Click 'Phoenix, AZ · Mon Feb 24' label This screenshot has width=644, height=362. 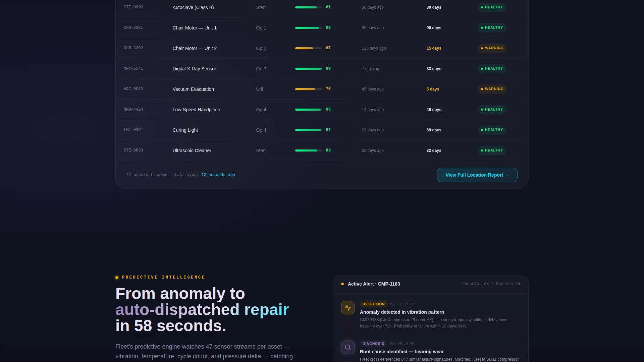(x=491, y=284)
